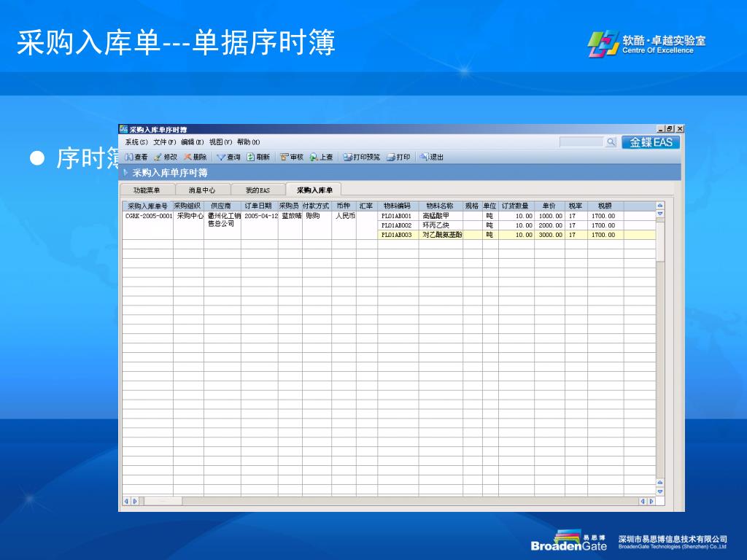
Task: Switch to the 功能菜单 tab
Action: point(147,190)
